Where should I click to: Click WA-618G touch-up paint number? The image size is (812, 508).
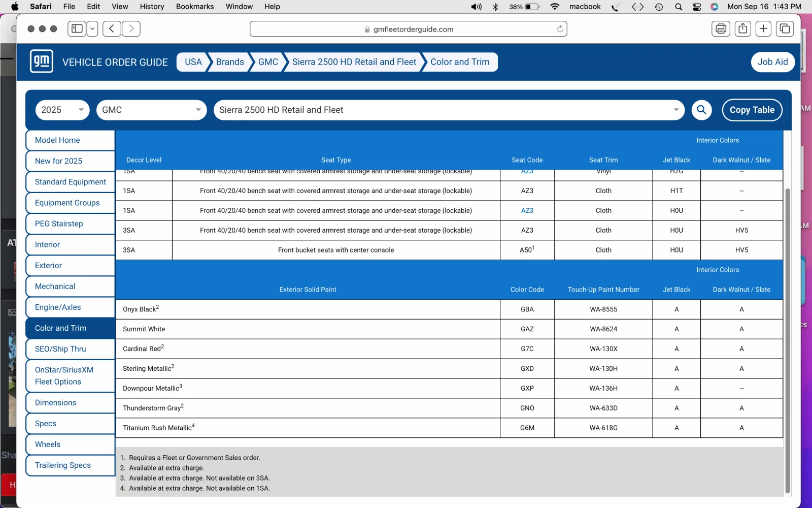[603, 428]
